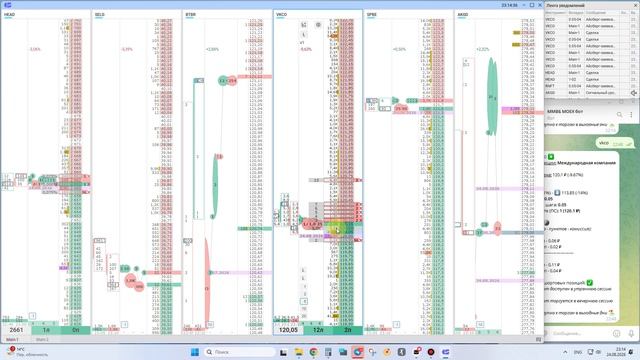Open the ENG language indicator
Image resolution: width=640 pixels, height=360 pixels.
578,352
